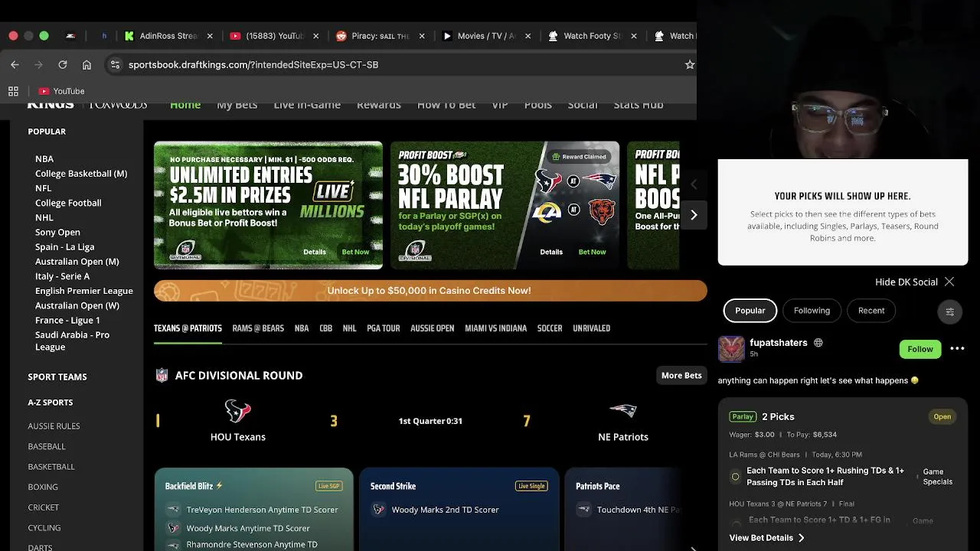Open DK Social filter settings icon
The width and height of the screenshot is (980, 551).
(x=949, y=311)
